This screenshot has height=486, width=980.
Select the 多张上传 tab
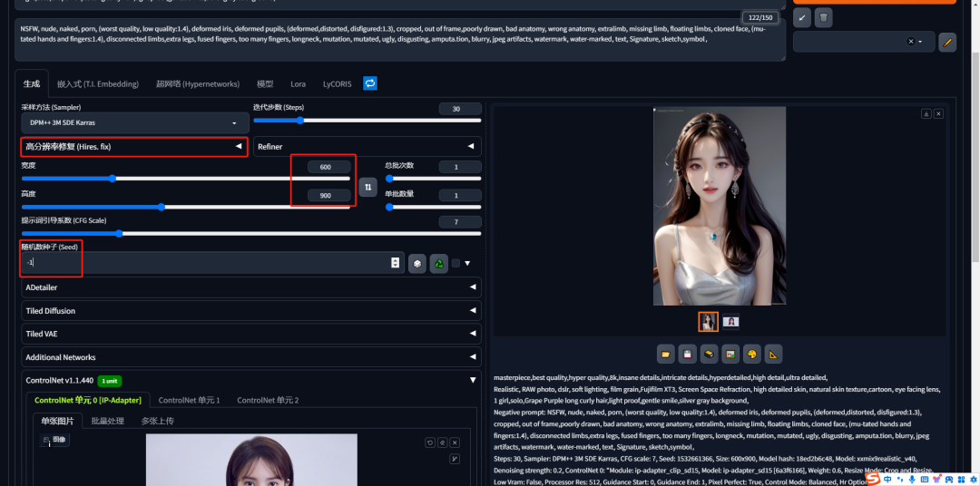click(158, 421)
